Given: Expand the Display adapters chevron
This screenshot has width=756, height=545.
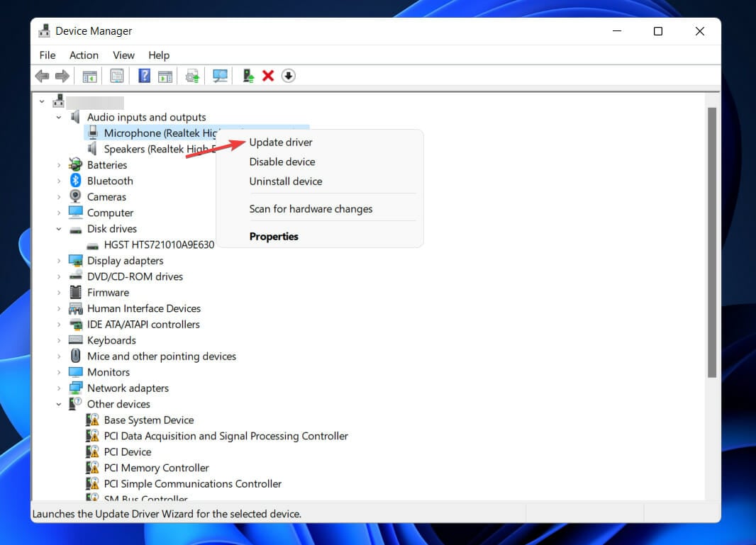Looking at the screenshot, I should (x=59, y=261).
